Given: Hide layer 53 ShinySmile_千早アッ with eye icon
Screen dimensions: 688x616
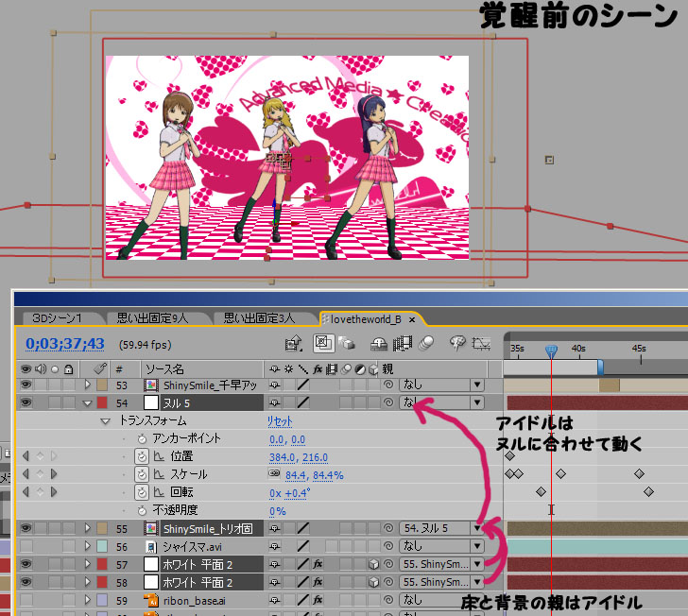Looking at the screenshot, I should (x=26, y=385).
